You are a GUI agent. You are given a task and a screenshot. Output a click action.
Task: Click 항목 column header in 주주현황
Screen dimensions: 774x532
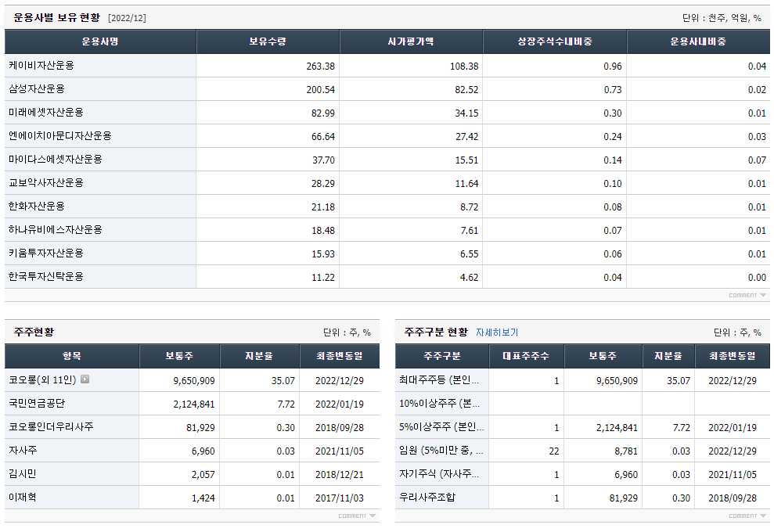point(72,356)
